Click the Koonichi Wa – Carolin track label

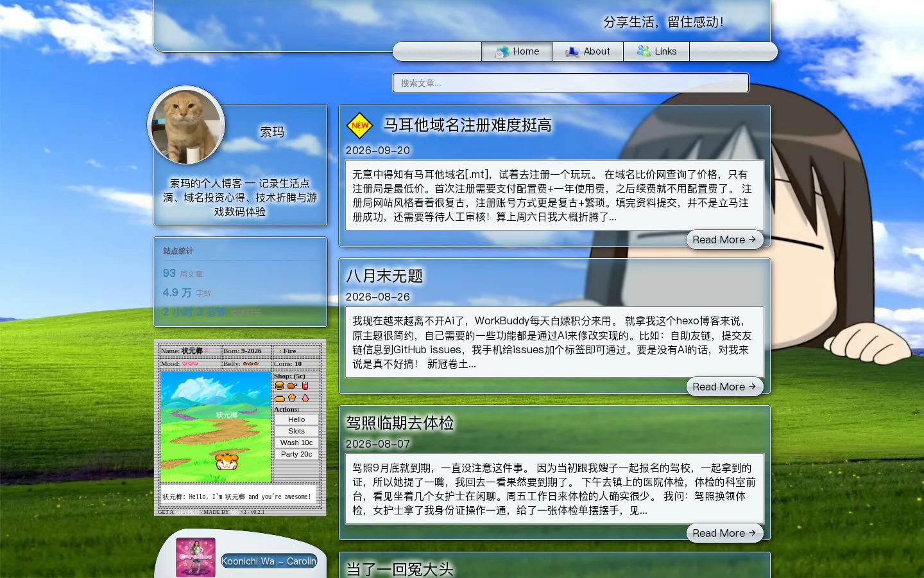pos(269,561)
